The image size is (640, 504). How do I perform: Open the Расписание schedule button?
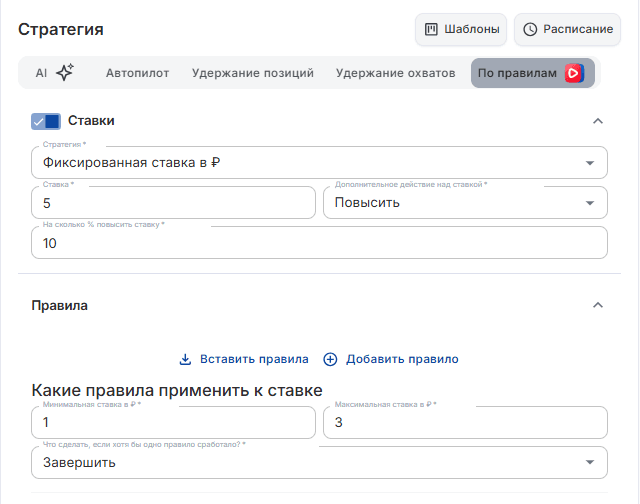pyautogui.click(x=567, y=29)
